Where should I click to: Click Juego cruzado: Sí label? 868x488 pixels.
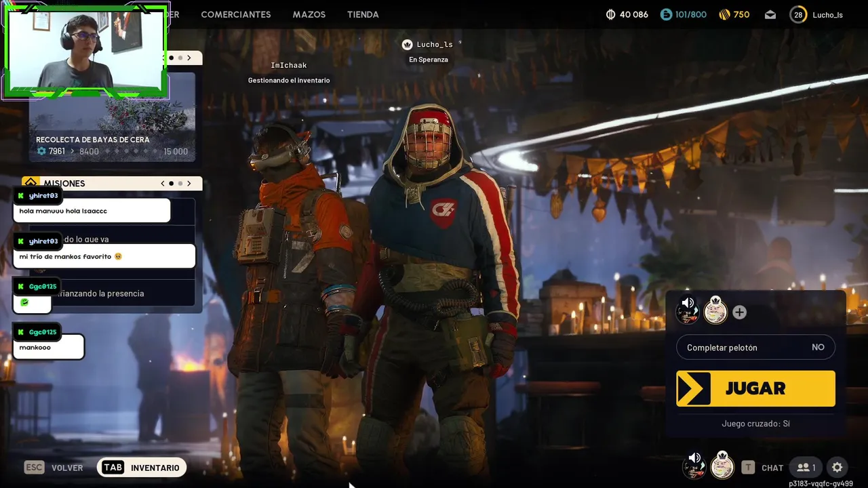pyautogui.click(x=755, y=424)
